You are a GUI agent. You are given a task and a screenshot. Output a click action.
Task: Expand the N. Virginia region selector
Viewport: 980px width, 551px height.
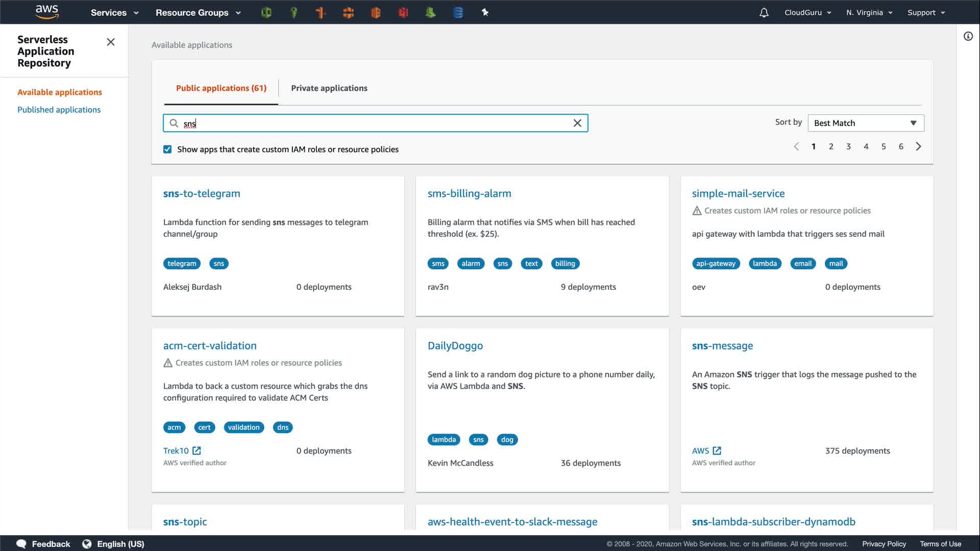869,13
